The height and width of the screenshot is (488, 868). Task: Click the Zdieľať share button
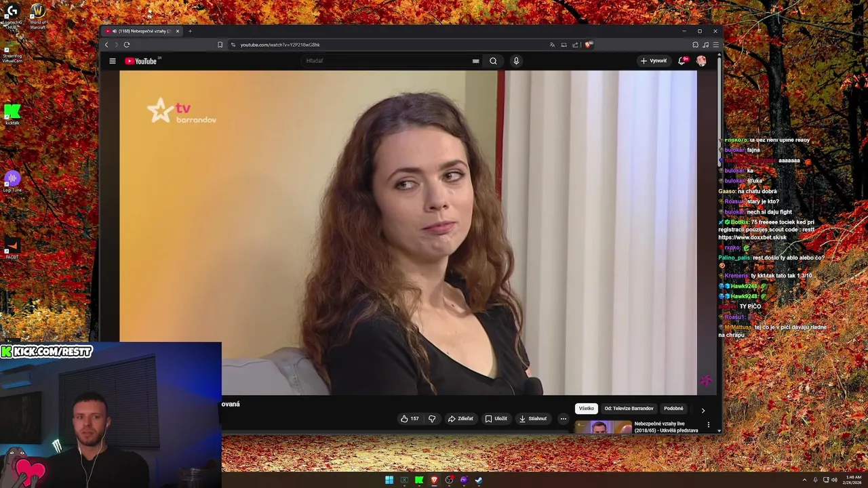460,419
